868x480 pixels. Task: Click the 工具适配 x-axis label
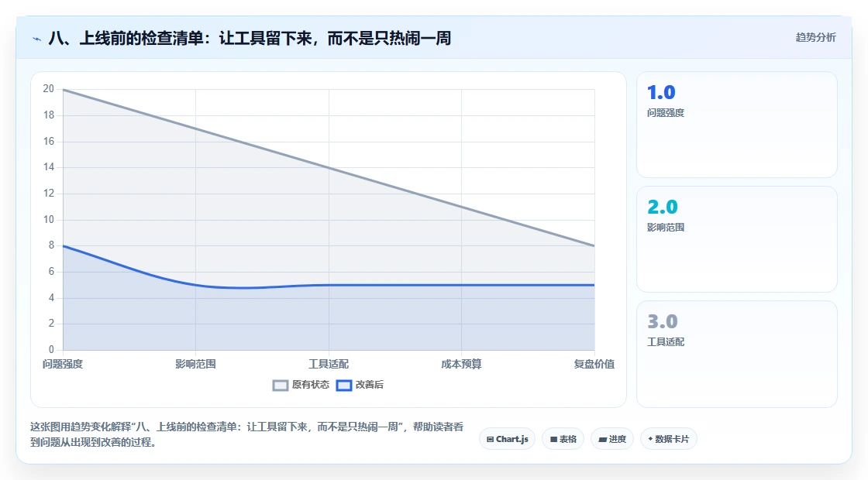click(x=329, y=364)
